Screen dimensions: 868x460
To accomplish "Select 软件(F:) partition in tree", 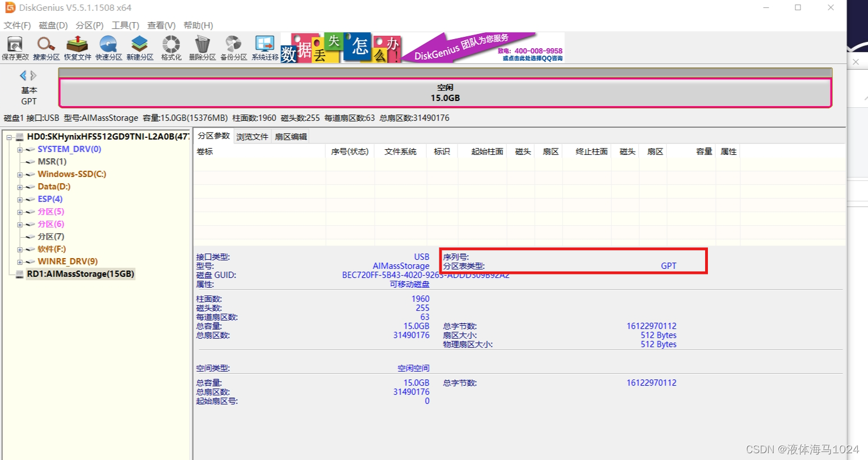I will tap(52, 249).
